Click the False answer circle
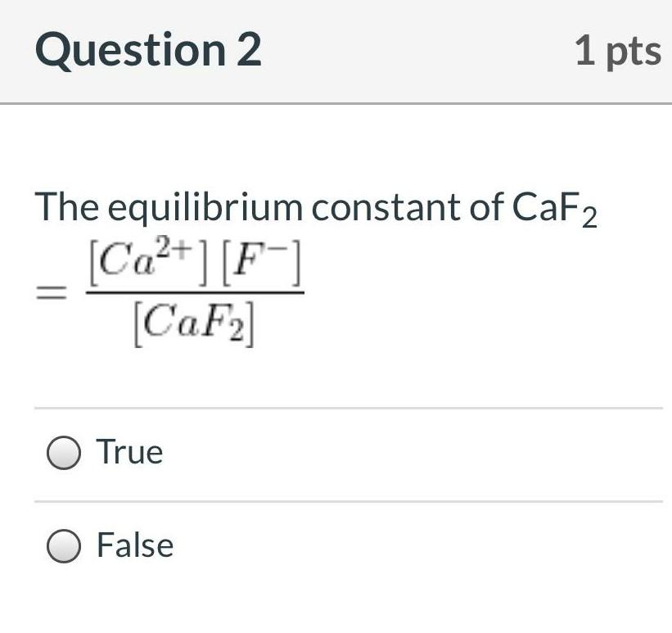The image size is (672, 633). pos(64,545)
